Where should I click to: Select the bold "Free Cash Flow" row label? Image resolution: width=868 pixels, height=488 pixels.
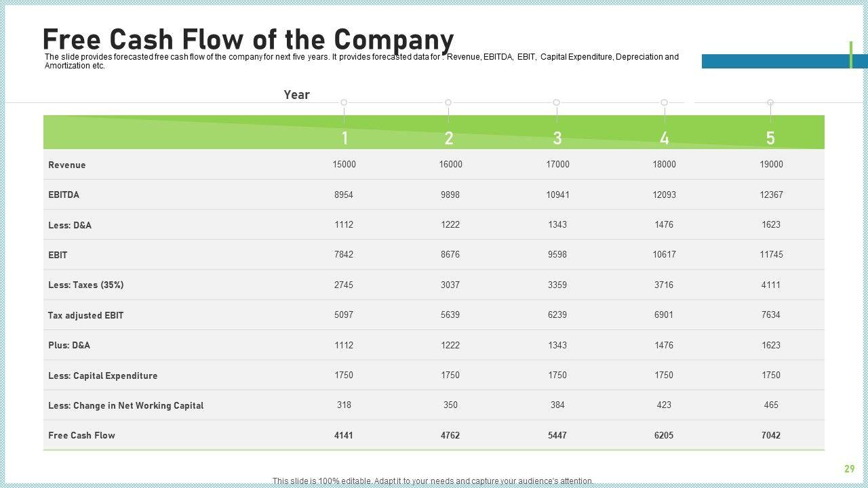[82, 435]
